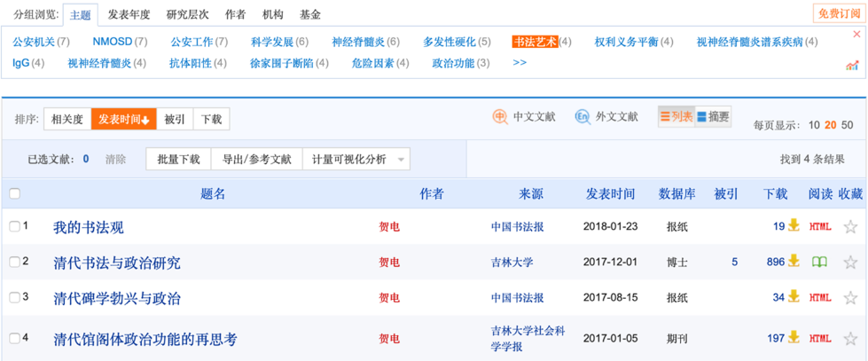Star the '清代馆阁体政治功能的再思考' row
Screen dimensions: 868x361
[850, 338]
